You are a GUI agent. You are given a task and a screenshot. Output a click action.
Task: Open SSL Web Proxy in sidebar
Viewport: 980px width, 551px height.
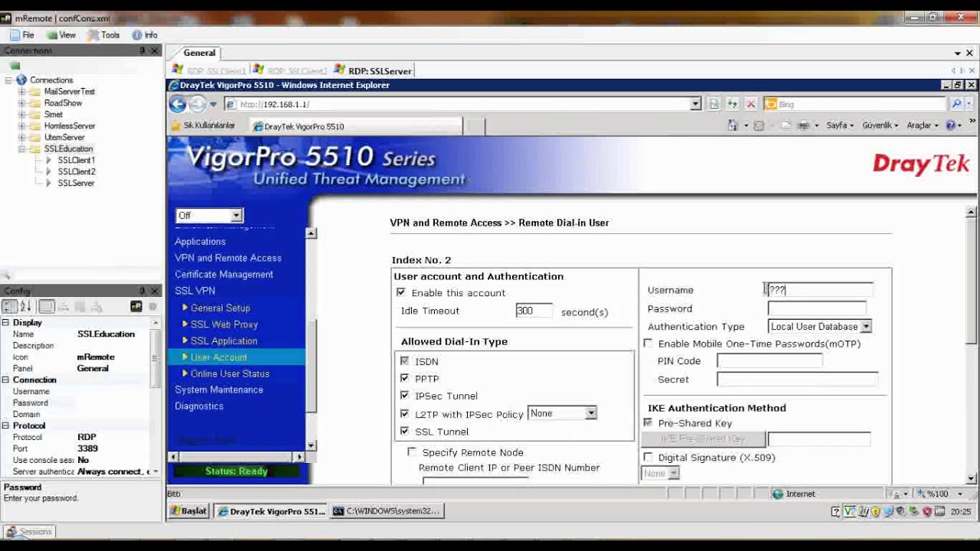(224, 324)
